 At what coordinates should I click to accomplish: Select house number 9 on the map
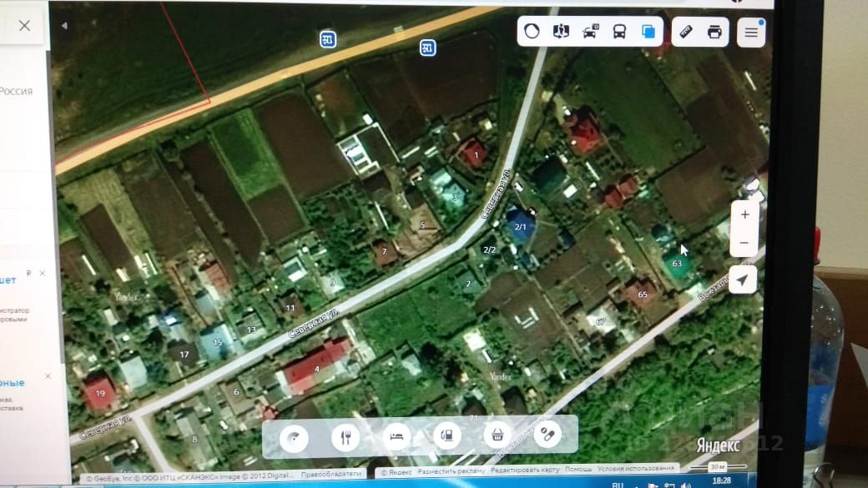332,283
